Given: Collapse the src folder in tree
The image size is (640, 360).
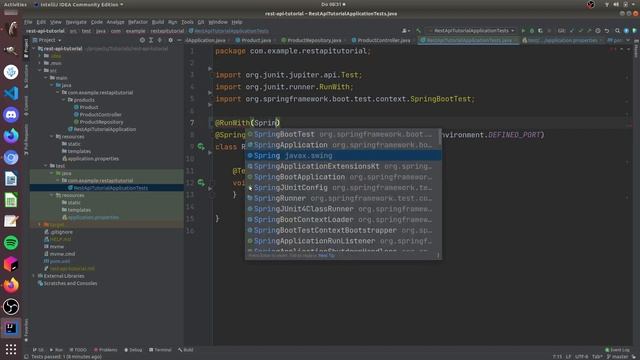Looking at the screenshot, I should click(x=40, y=71).
